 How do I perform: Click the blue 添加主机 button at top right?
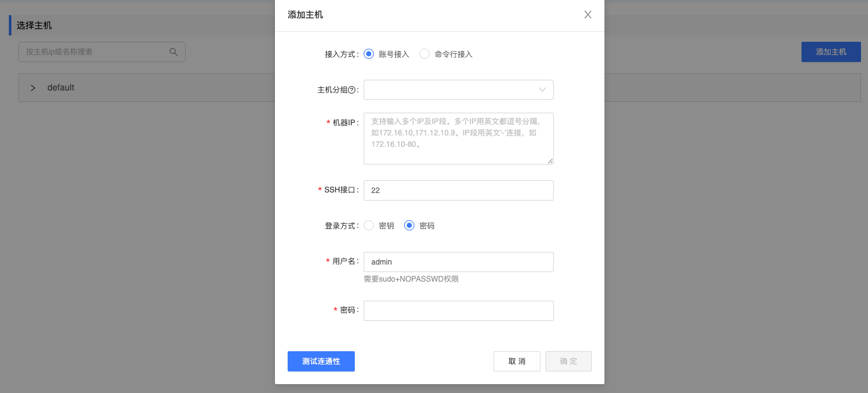(x=831, y=52)
